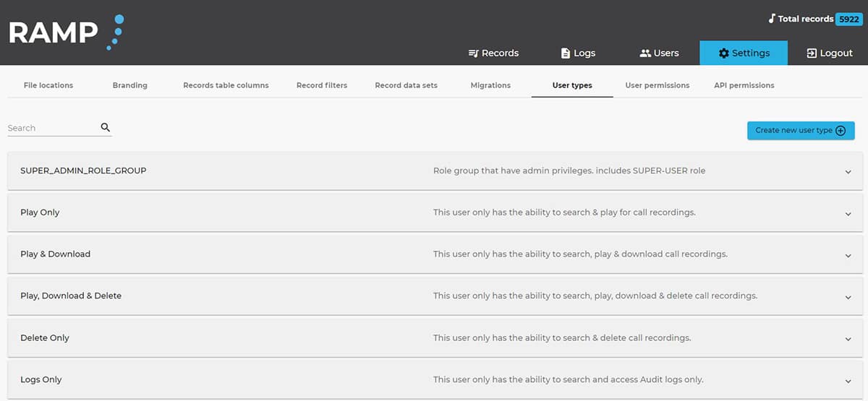Click the music note Total records icon
868x401 pixels.
(772, 19)
